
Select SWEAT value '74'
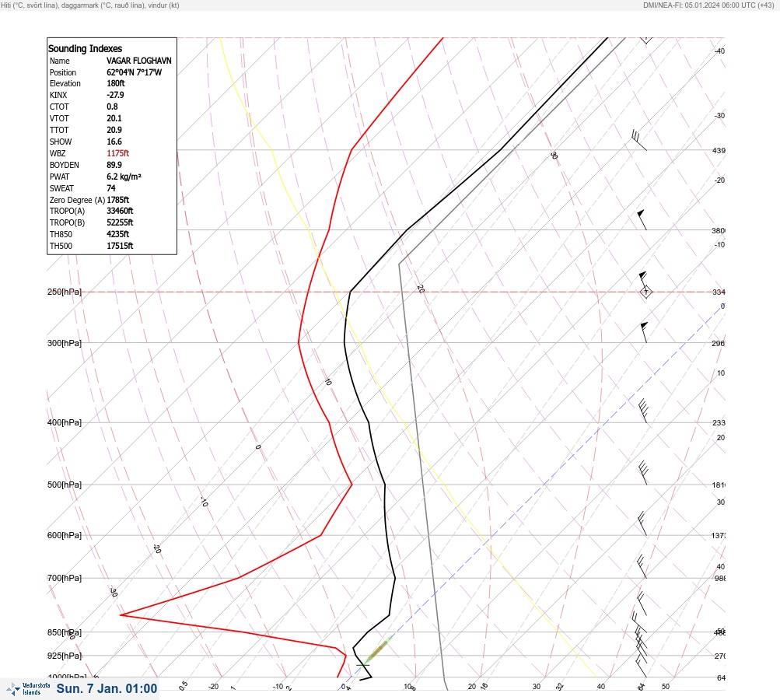click(x=111, y=188)
